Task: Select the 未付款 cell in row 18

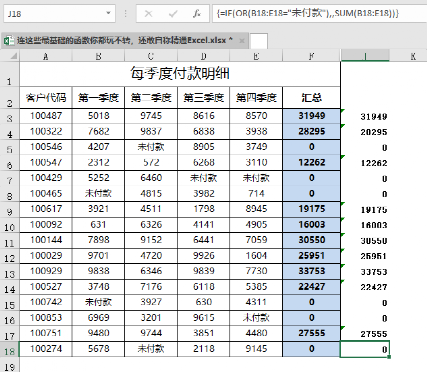Action: coord(151,349)
